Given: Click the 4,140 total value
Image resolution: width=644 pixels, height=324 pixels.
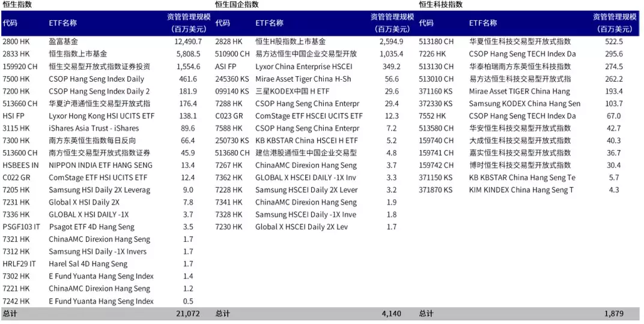Looking at the screenshot, I should [392, 314].
